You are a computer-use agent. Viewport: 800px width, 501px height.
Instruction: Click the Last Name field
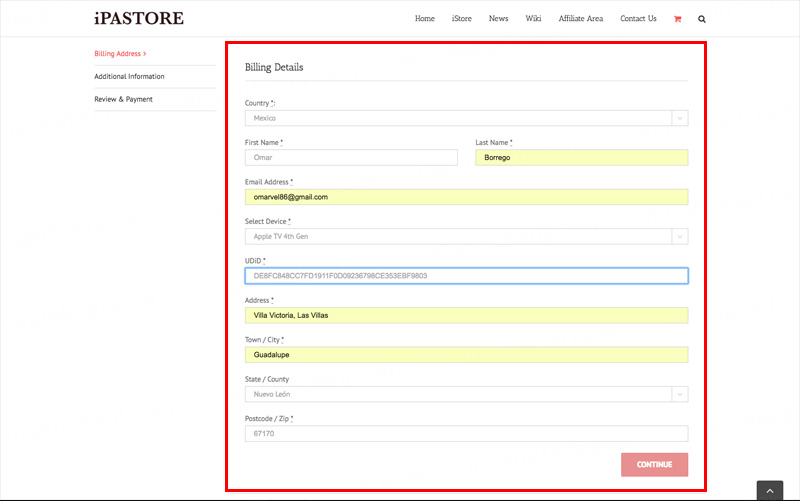pyautogui.click(x=582, y=158)
